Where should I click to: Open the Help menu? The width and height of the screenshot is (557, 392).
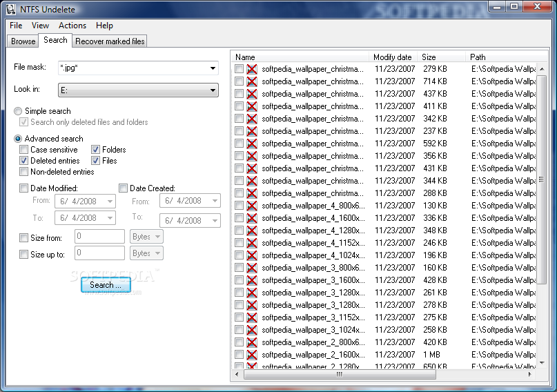(x=104, y=26)
